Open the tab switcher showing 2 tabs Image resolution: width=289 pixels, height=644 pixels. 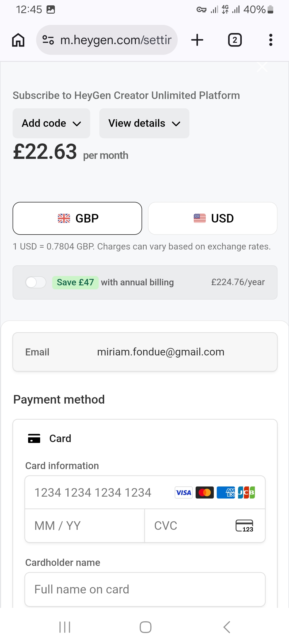(x=235, y=40)
